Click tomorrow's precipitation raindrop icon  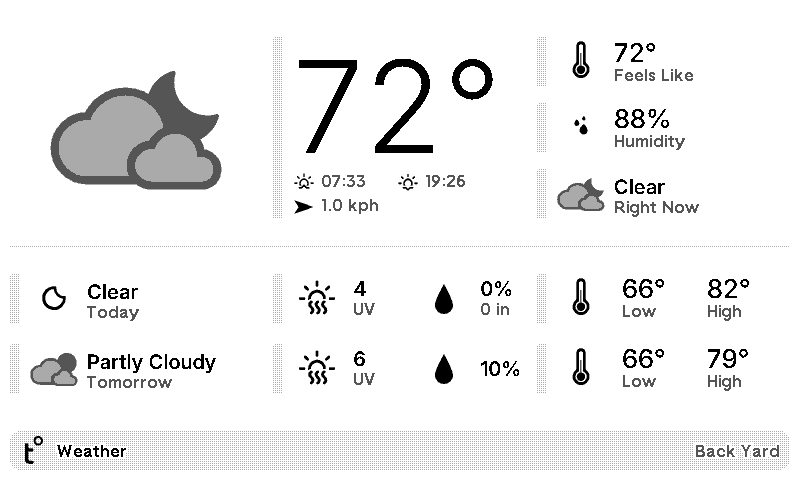pos(443,369)
